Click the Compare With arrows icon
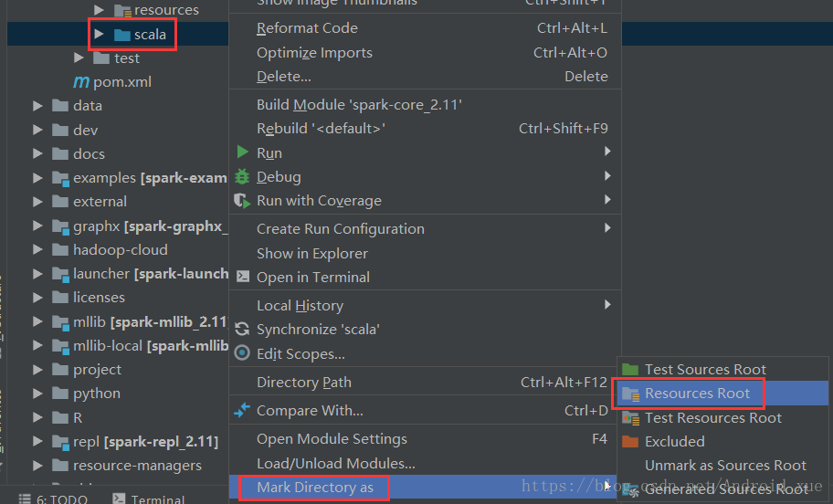 click(x=242, y=410)
